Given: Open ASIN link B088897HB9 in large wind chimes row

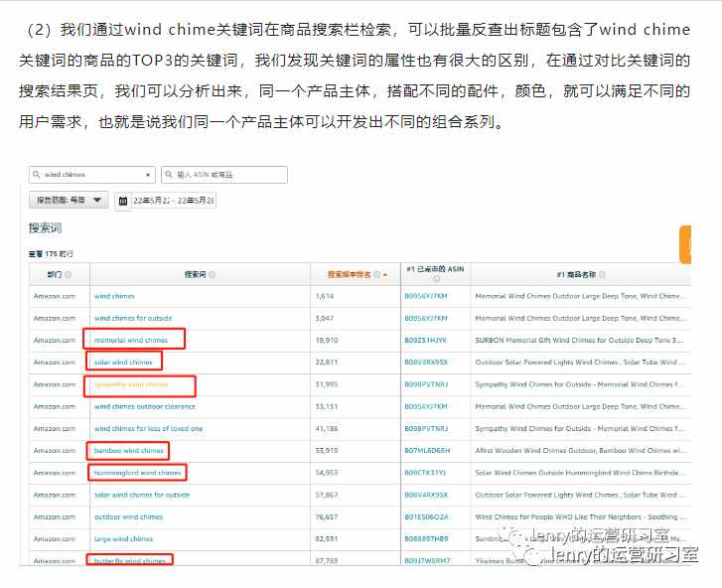Looking at the screenshot, I should pos(426,538).
